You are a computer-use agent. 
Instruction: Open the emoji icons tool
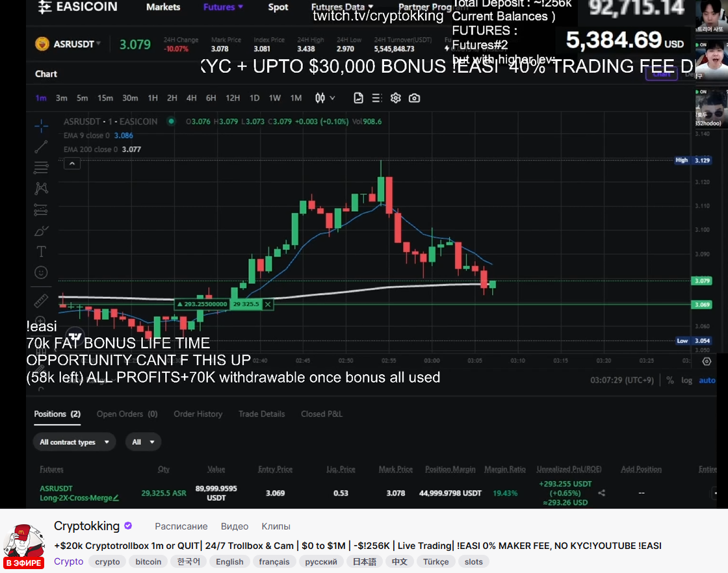click(x=42, y=272)
